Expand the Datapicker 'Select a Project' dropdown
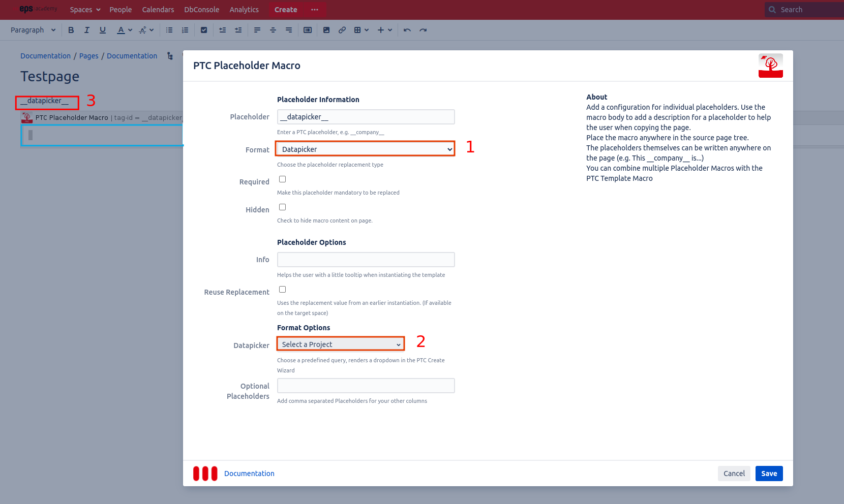Image resolution: width=844 pixels, height=504 pixels. (x=341, y=344)
